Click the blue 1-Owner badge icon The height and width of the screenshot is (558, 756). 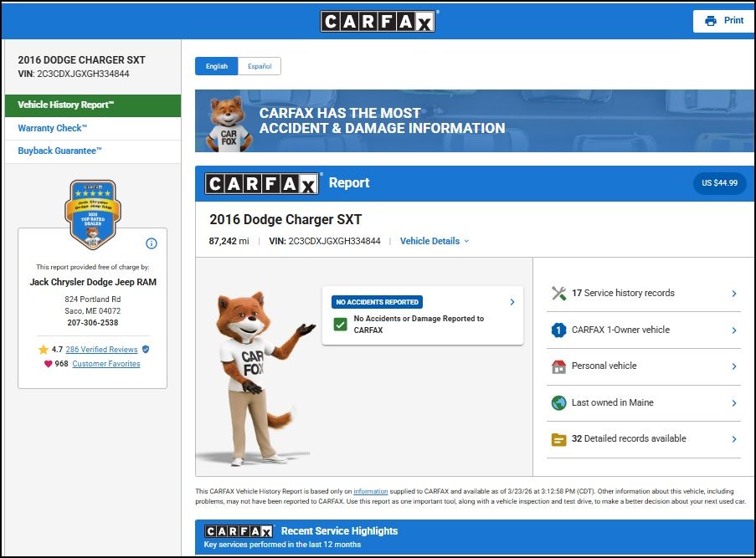(x=559, y=330)
